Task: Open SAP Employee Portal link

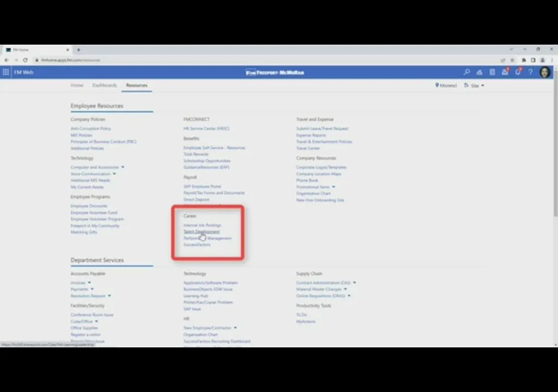Action: click(202, 187)
